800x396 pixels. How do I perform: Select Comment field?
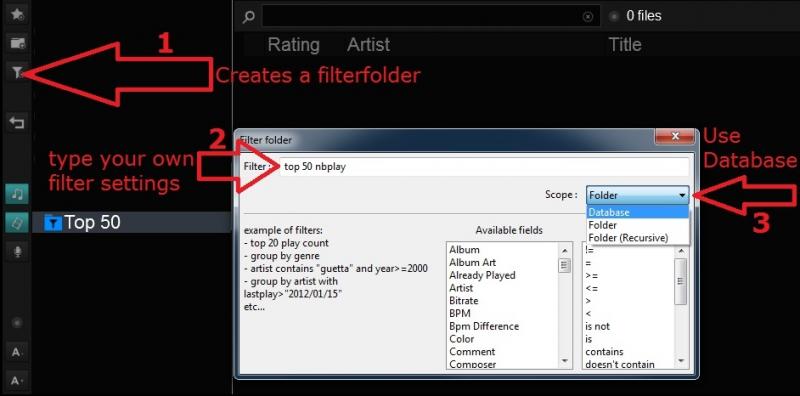pyautogui.click(x=472, y=352)
